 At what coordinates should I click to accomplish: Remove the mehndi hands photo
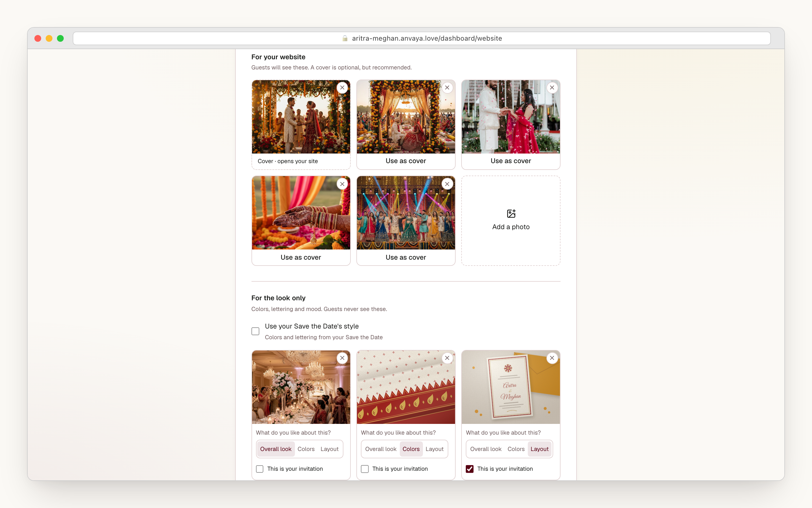click(x=342, y=184)
